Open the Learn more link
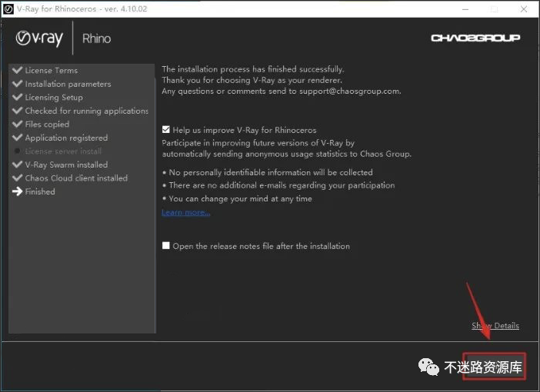Viewport: 540px width, 392px height. point(186,212)
